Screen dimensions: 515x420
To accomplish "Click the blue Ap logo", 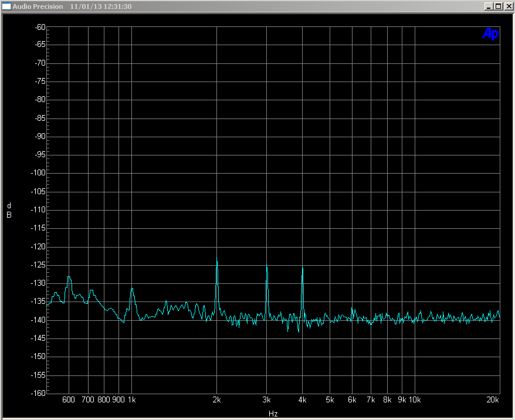I will coord(491,33).
